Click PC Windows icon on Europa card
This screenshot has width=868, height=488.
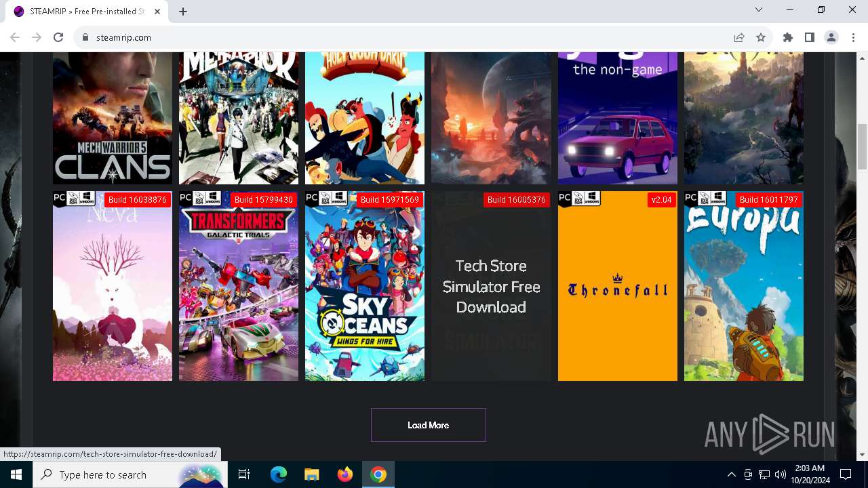tap(705, 199)
